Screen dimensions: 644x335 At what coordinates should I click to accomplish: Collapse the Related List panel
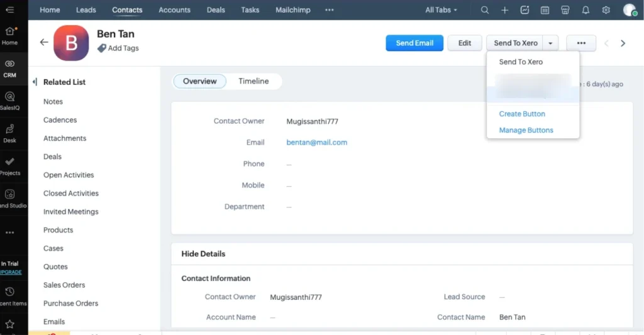pyautogui.click(x=35, y=82)
